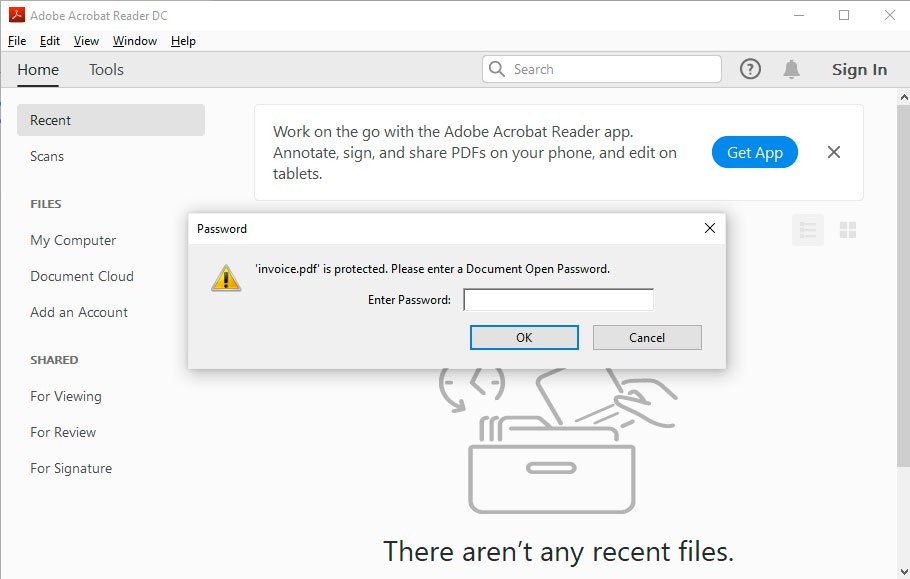The height and width of the screenshot is (579, 910).
Task: Switch files to list view
Action: tap(808, 230)
